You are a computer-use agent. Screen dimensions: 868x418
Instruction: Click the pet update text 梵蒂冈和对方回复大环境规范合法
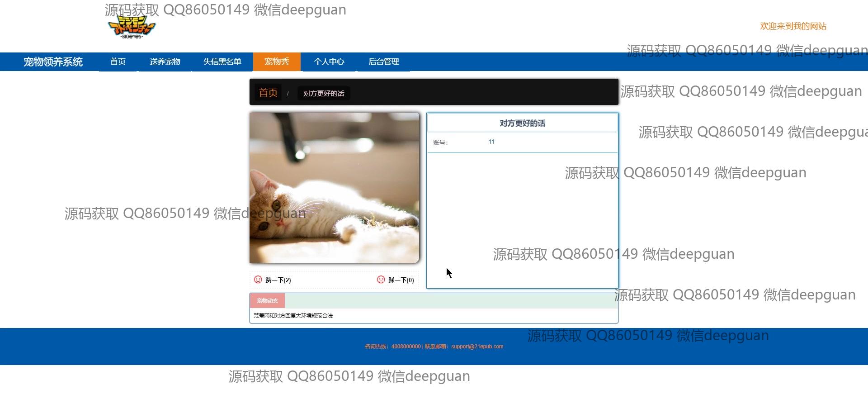(x=293, y=316)
